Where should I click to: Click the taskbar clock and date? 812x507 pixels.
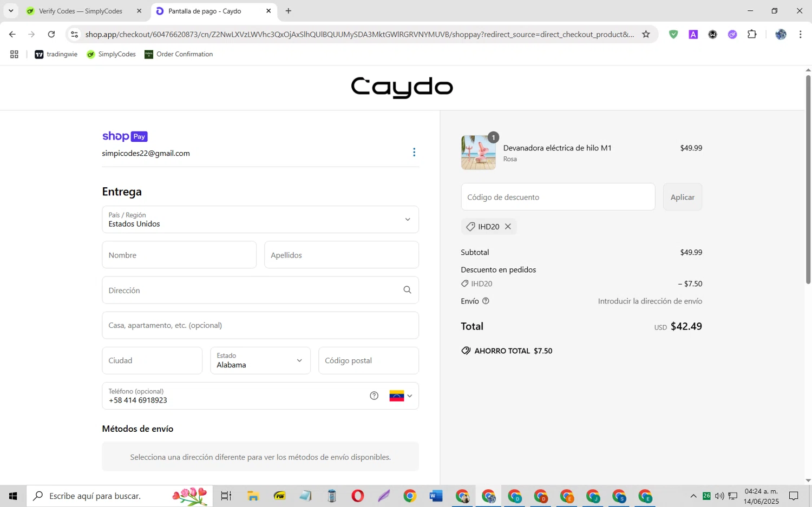click(x=761, y=496)
